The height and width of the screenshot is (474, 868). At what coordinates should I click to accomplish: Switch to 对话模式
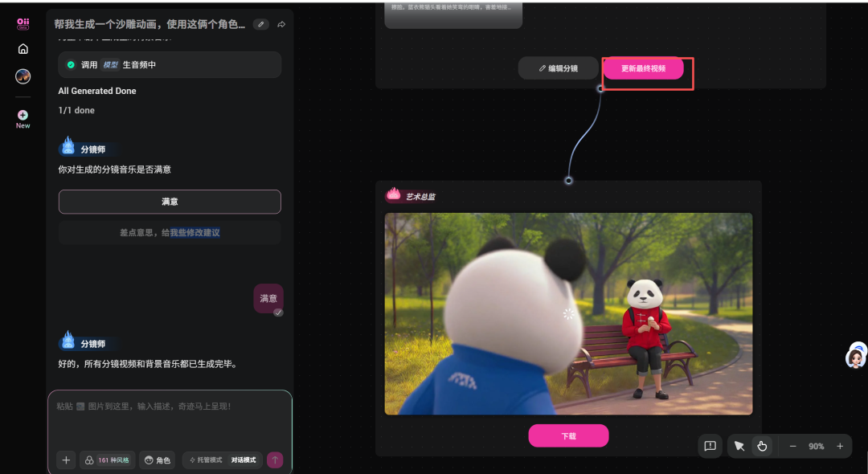[x=244, y=460]
